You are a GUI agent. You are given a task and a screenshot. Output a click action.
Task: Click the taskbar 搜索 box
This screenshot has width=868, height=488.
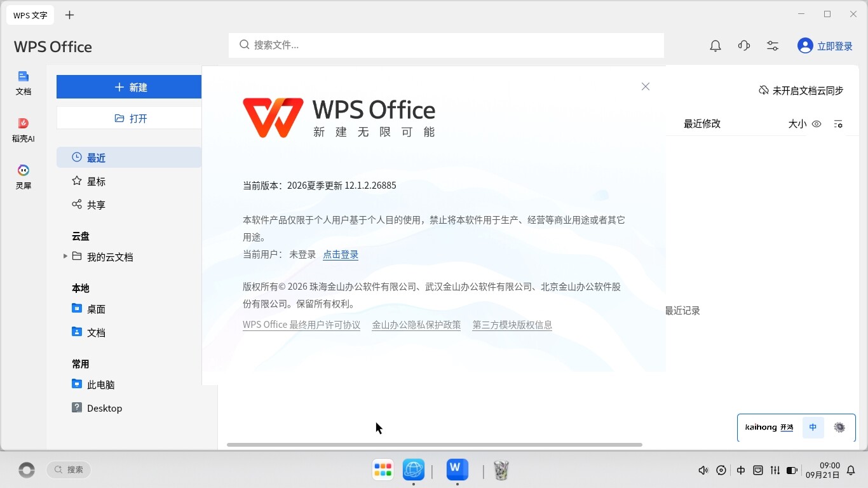[69, 470]
